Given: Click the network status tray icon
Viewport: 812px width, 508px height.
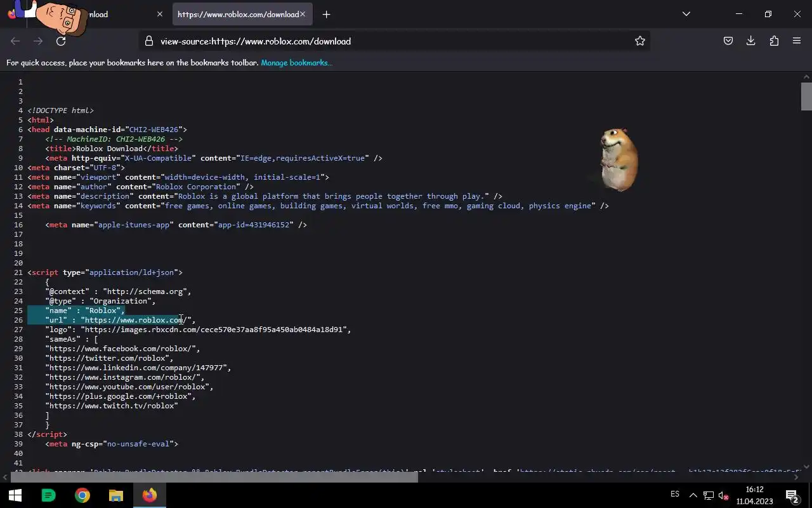Looking at the screenshot, I should [x=708, y=495].
